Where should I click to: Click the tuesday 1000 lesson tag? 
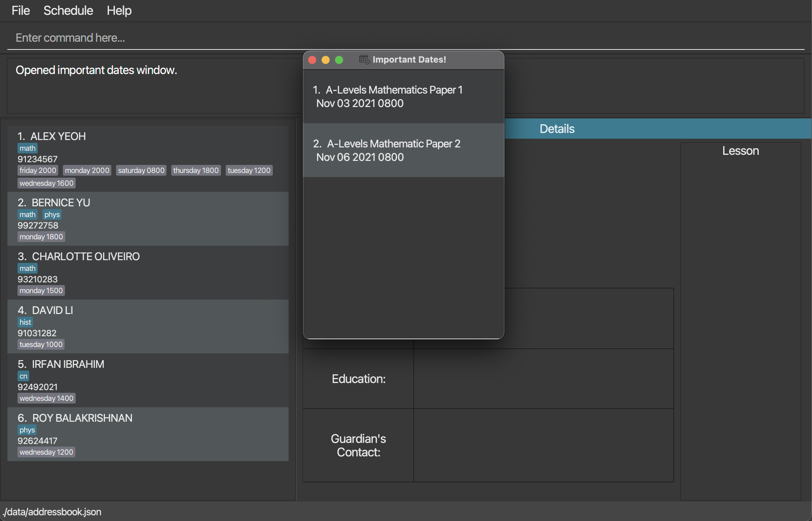coord(41,344)
